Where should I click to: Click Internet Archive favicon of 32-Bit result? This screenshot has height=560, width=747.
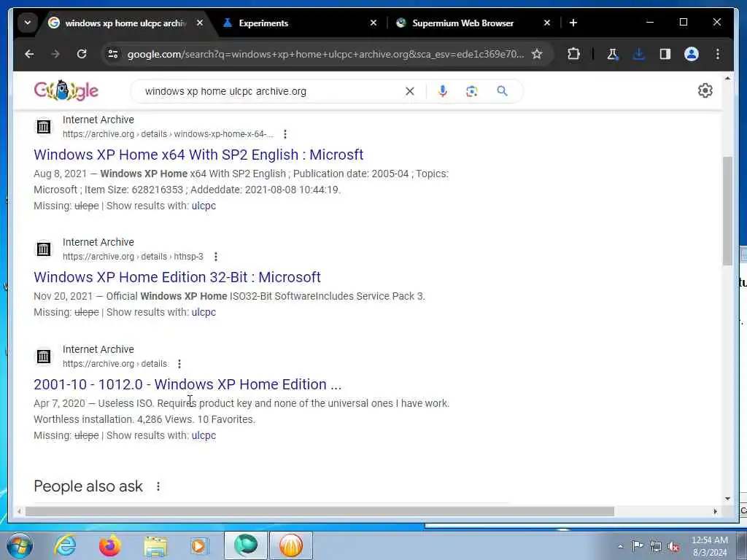click(x=44, y=249)
